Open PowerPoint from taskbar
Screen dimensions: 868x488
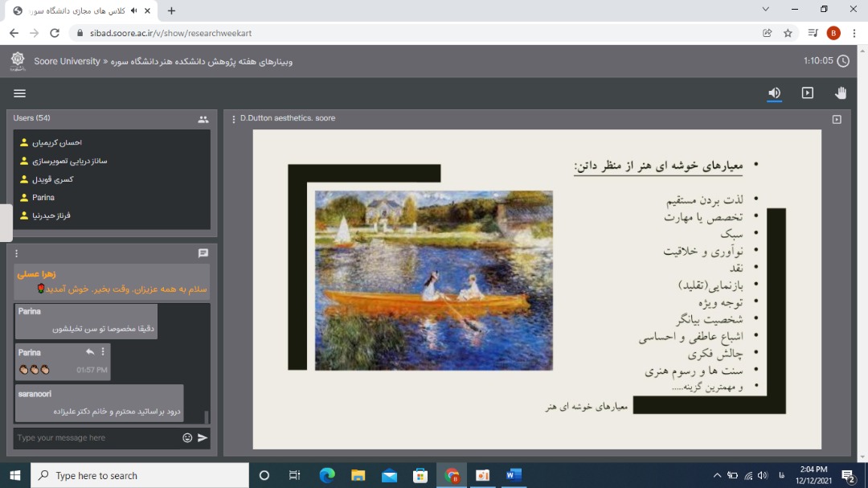pyautogui.click(x=483, y=475)
